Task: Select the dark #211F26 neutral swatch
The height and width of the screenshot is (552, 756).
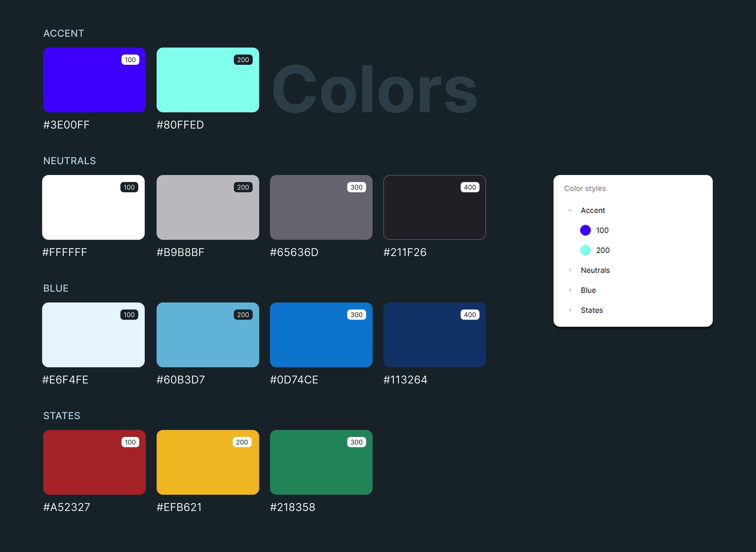Action: click(435, 208)
